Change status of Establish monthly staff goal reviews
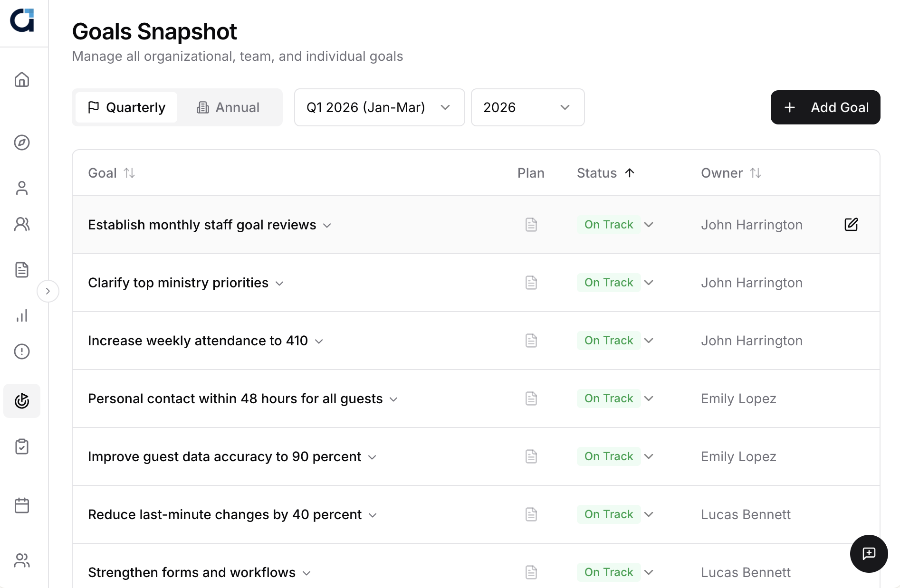 click(616, 225)
